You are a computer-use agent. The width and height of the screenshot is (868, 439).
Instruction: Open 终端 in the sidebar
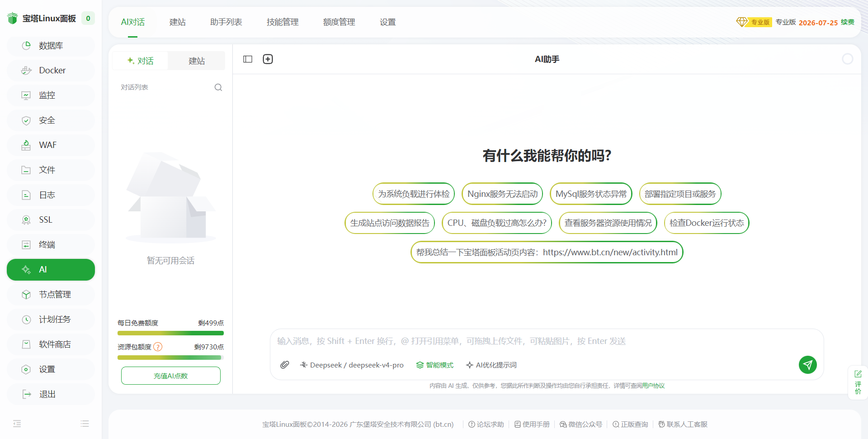pos(51,245)
